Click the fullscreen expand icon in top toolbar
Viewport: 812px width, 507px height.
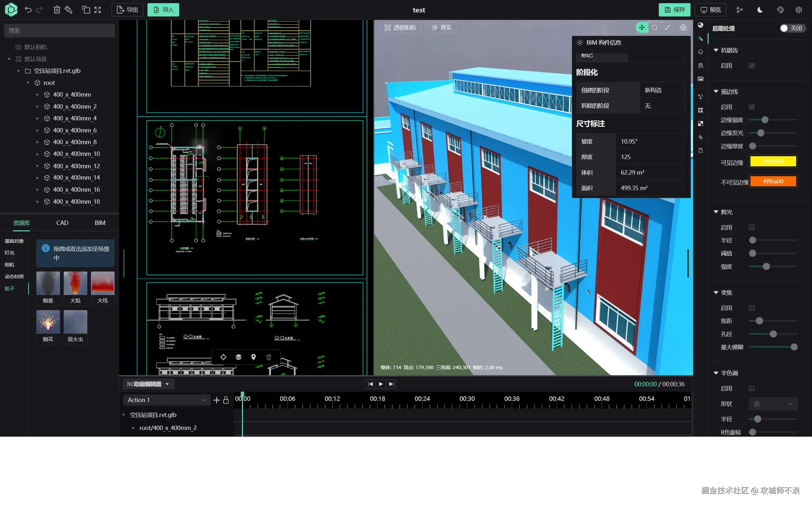[x=98, y=10]
